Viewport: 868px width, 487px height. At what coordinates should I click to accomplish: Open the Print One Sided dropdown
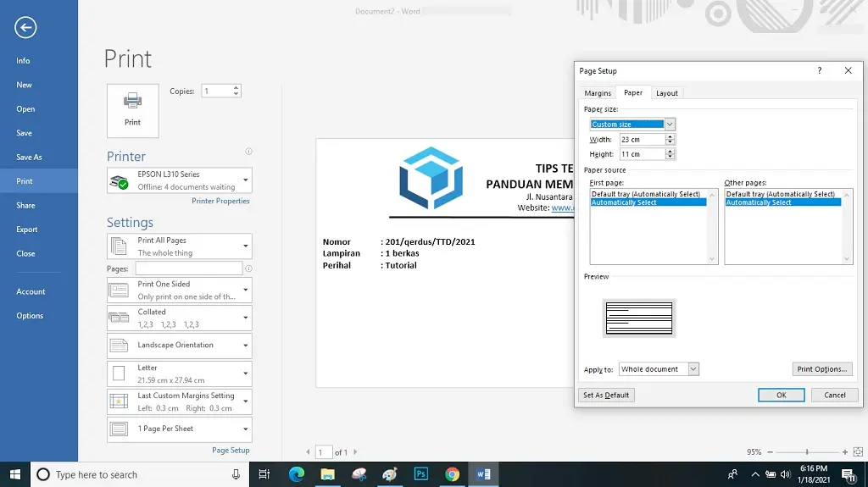(x=180, y=290)
